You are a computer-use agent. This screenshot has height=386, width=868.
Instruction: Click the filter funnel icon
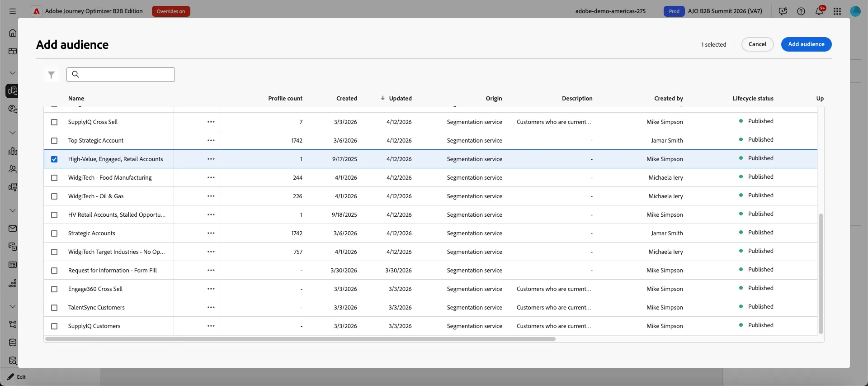click(x=52, y=75)
